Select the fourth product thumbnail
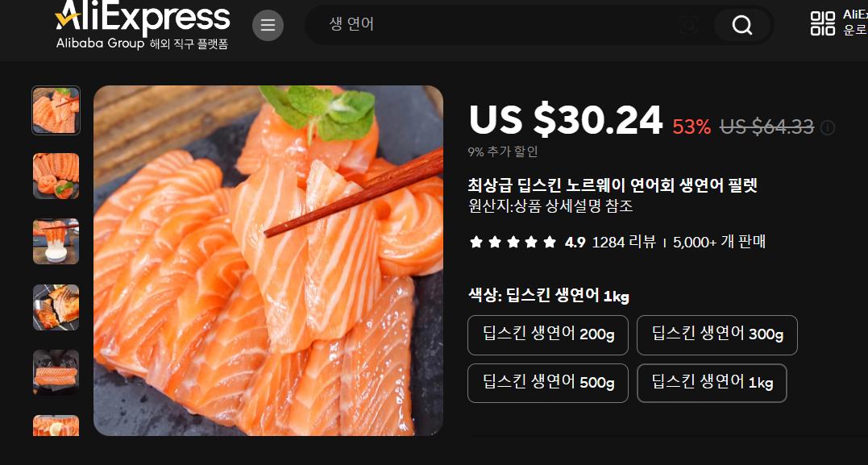The width and height of the screenshot is (868, 465). 56,307
